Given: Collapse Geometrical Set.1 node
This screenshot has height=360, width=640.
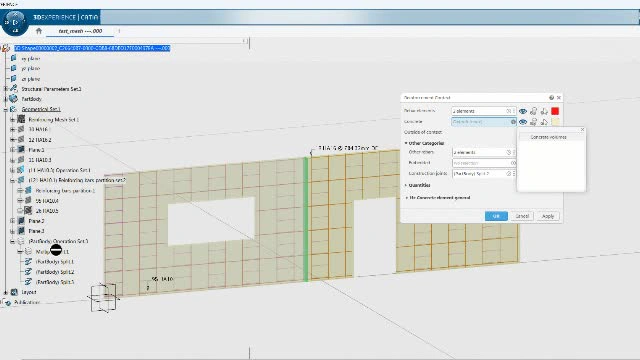Looking at the screenshot, I should [6, 109].
